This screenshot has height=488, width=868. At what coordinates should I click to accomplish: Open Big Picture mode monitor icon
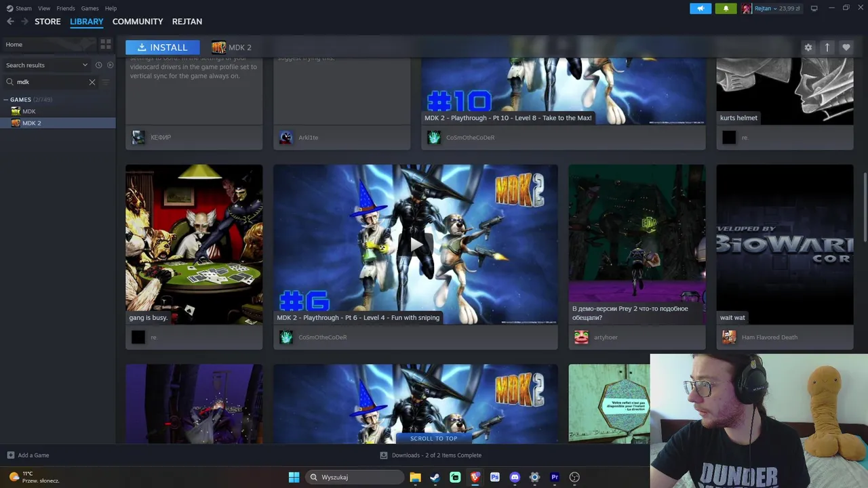click(x=814, y=8)
